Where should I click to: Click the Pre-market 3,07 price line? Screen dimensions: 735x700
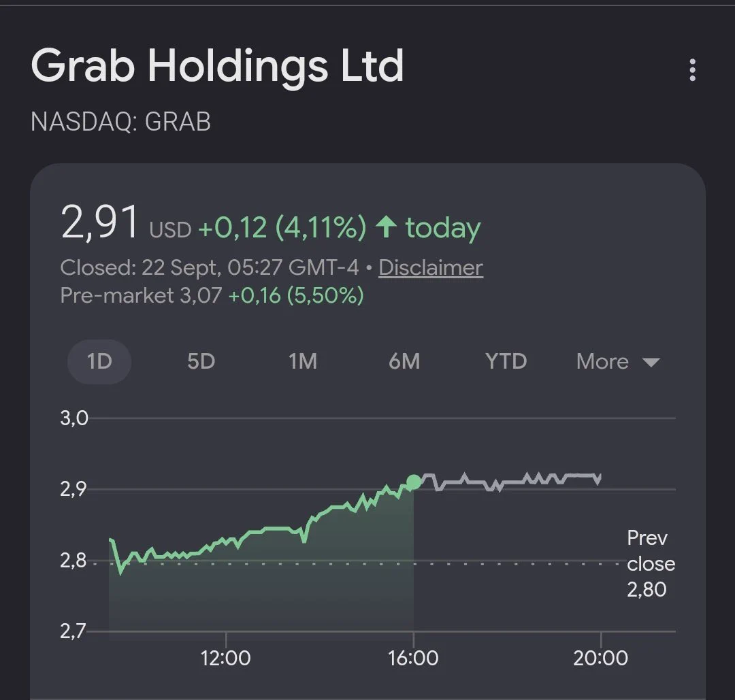pyautogui.click(x=212, y=296)
